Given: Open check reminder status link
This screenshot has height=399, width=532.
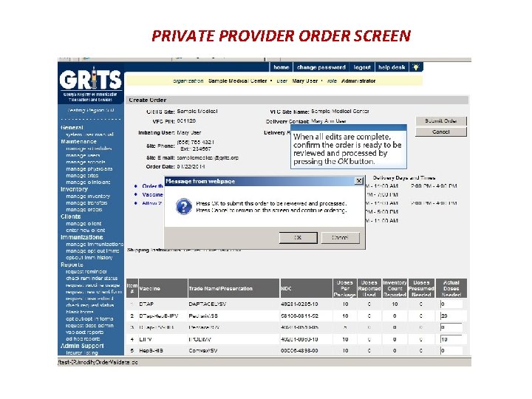Looking at the screenshot, I should (92, 279).
